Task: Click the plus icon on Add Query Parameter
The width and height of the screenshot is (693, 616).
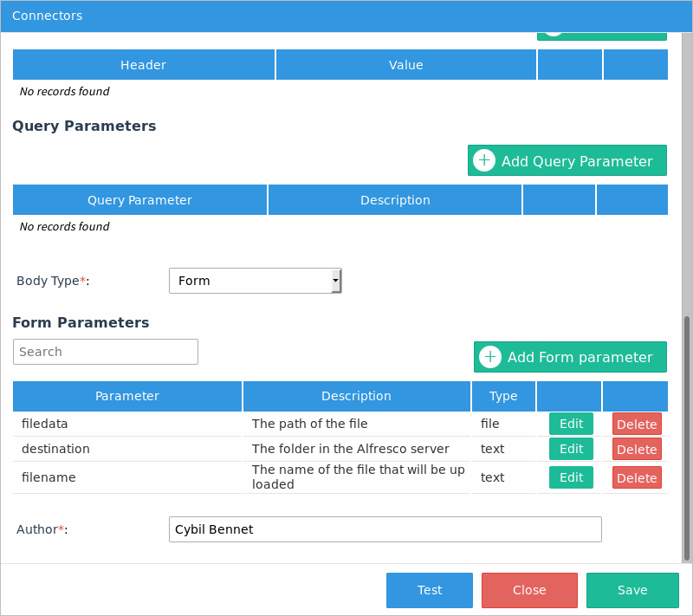Action: click(484, 160)
